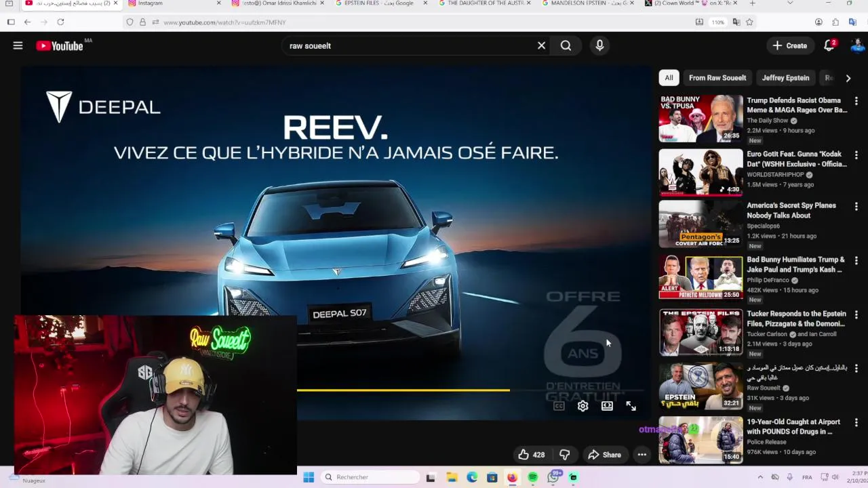Enter full screen in the video player
Viewport: 868px width, 488px height.
pyautogui.click(x=631, y=406)
